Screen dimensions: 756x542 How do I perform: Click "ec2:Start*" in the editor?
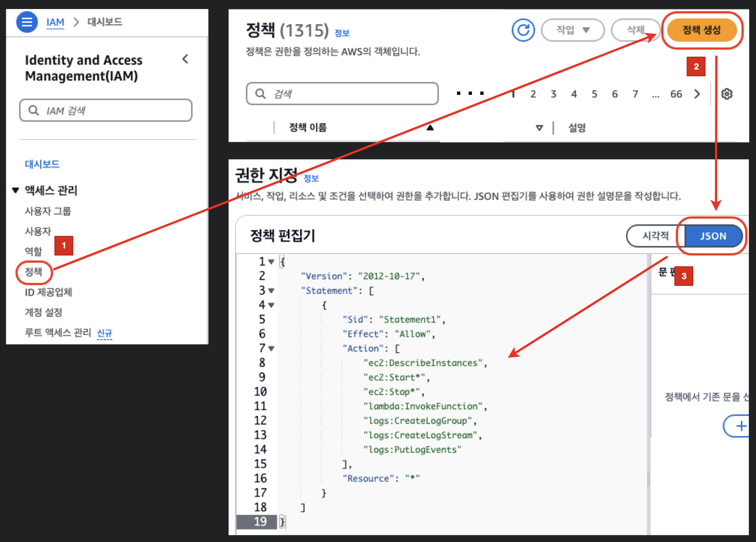click(x=394, y=378)
